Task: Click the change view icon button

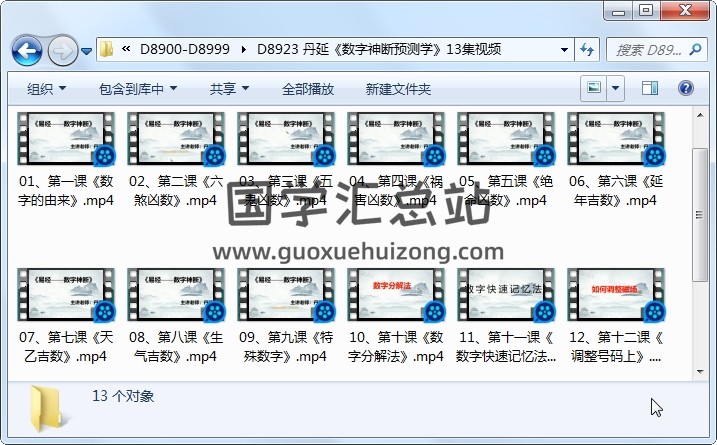Action: click(594, 88)
